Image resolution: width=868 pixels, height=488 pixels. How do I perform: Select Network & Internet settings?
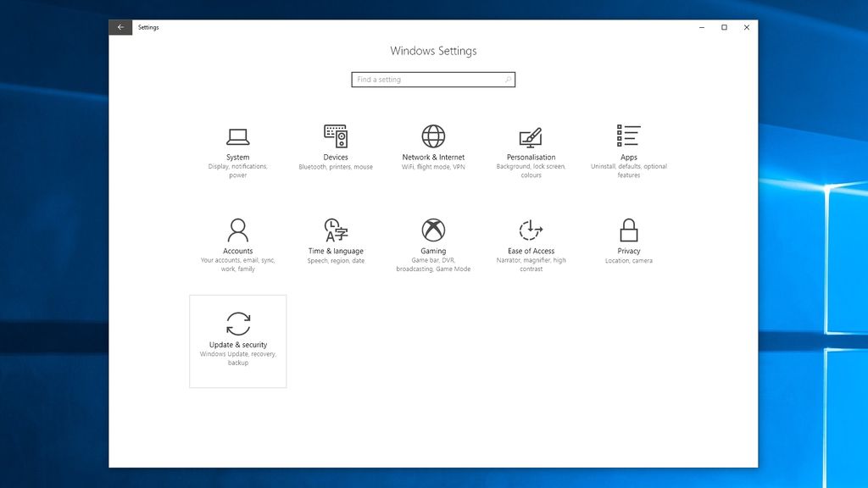433,144
